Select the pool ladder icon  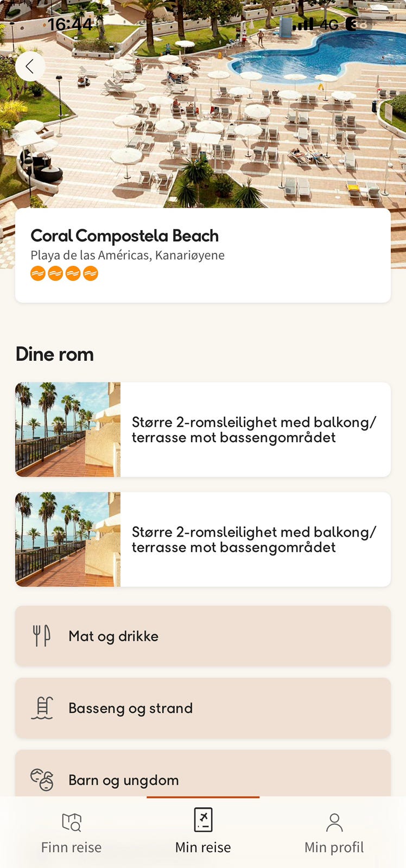coord(42,708)
